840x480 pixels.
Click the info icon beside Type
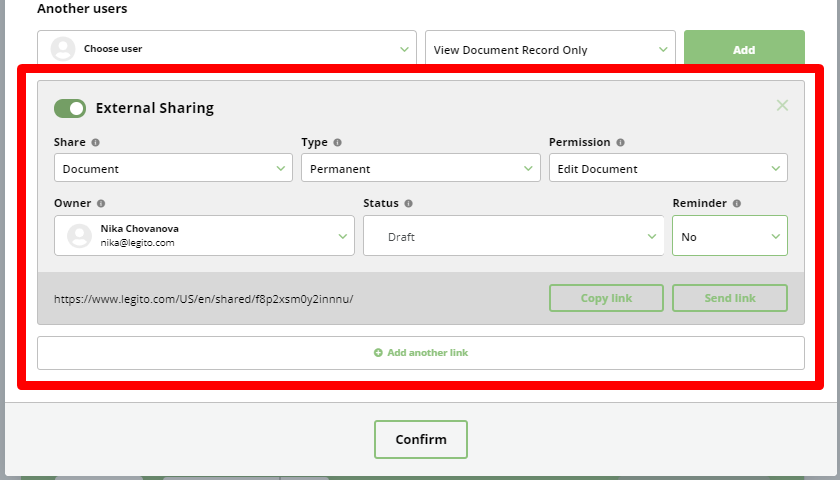point(338,142)
